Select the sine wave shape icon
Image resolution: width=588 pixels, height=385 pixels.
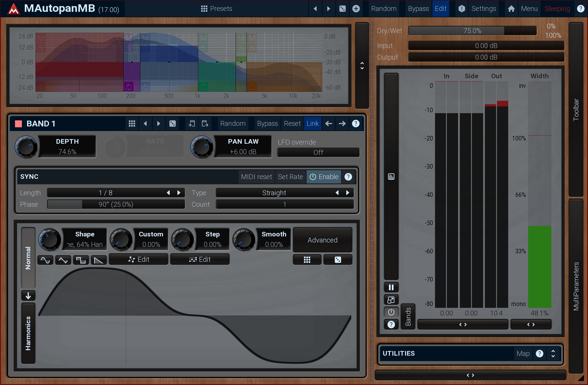click(45, 260)
